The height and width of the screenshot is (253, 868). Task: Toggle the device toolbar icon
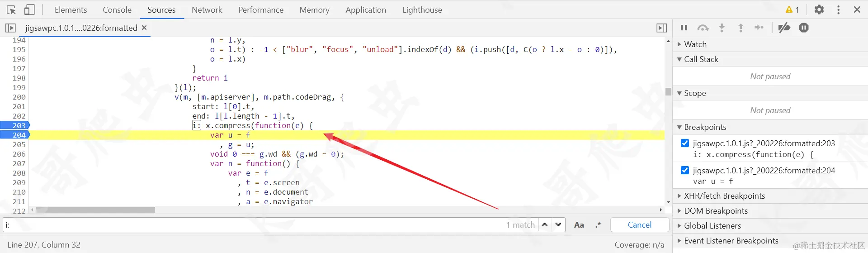point(29,10)
